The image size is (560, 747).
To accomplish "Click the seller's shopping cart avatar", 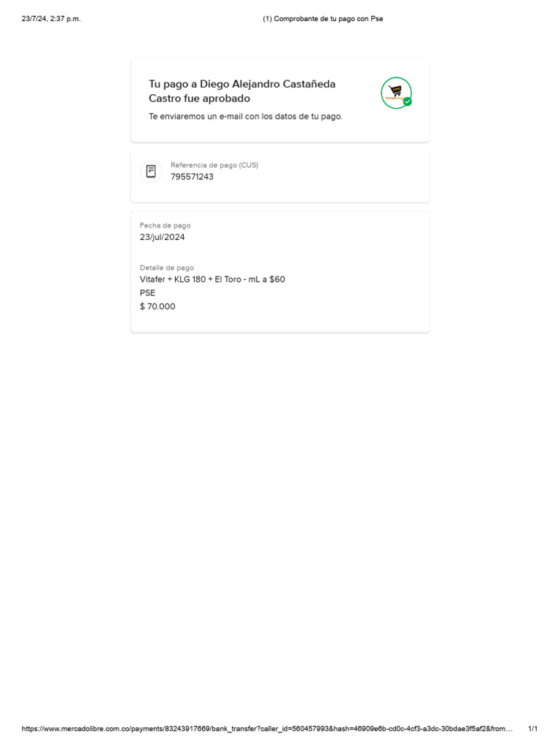I will tap(396, 93).
